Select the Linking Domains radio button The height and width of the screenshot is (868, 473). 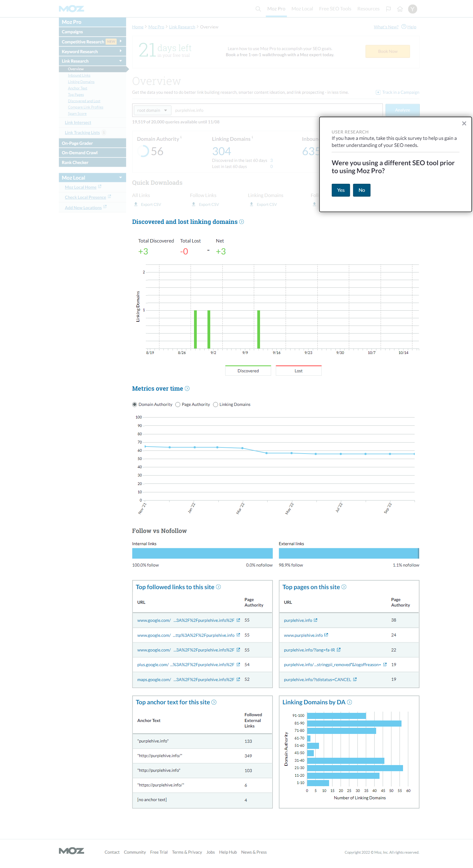(x=215, y=404)
